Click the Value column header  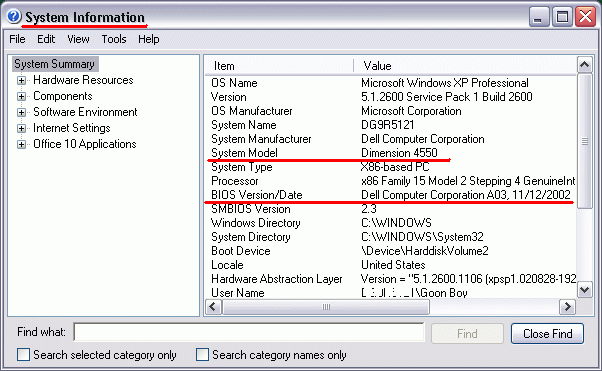465,66
